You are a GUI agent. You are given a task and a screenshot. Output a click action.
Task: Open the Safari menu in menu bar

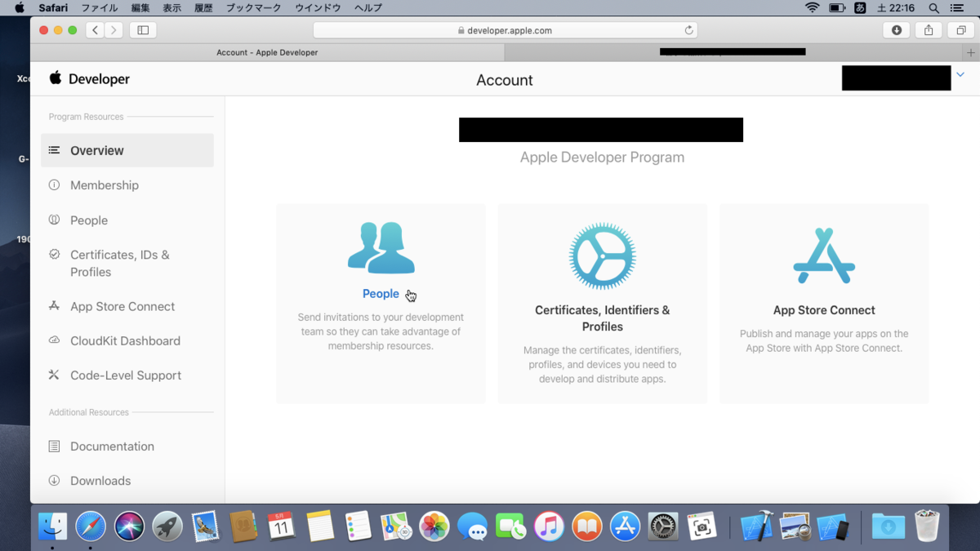[53, 7]
